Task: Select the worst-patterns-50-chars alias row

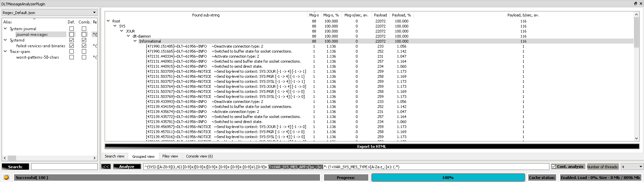Action: [38, 57]
